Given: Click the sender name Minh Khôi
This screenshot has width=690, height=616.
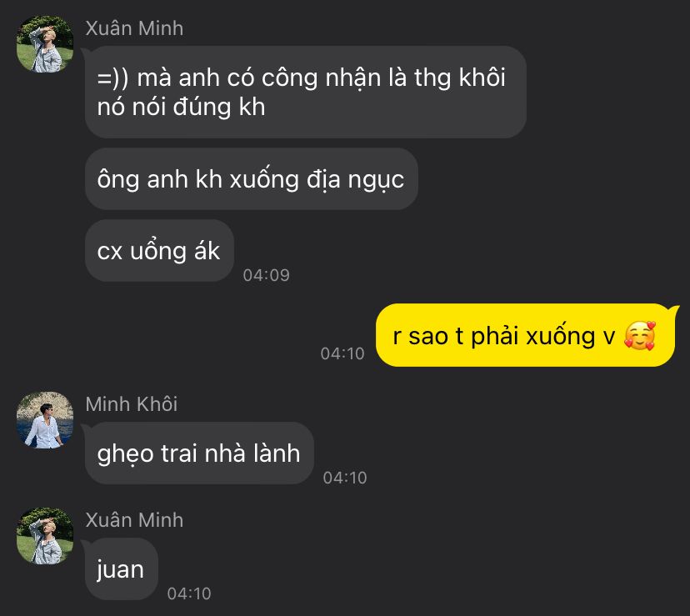Looking at the screenshot, I should (132, 403).
